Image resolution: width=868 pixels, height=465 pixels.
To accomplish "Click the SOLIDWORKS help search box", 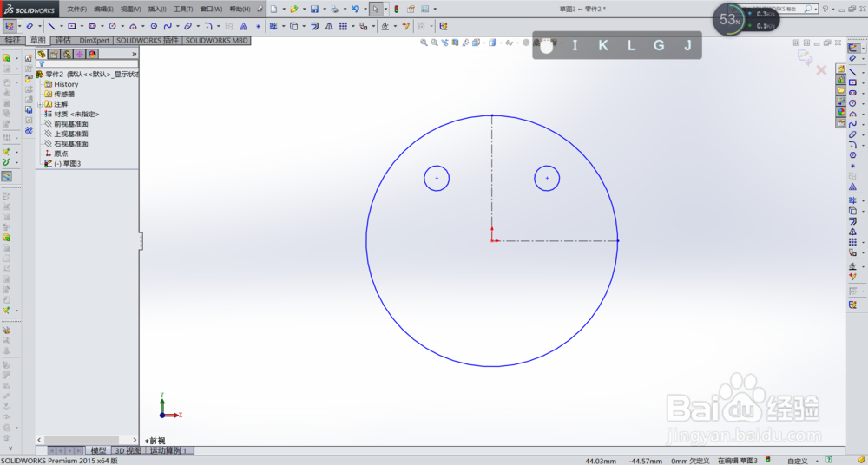I will (773, 9).
